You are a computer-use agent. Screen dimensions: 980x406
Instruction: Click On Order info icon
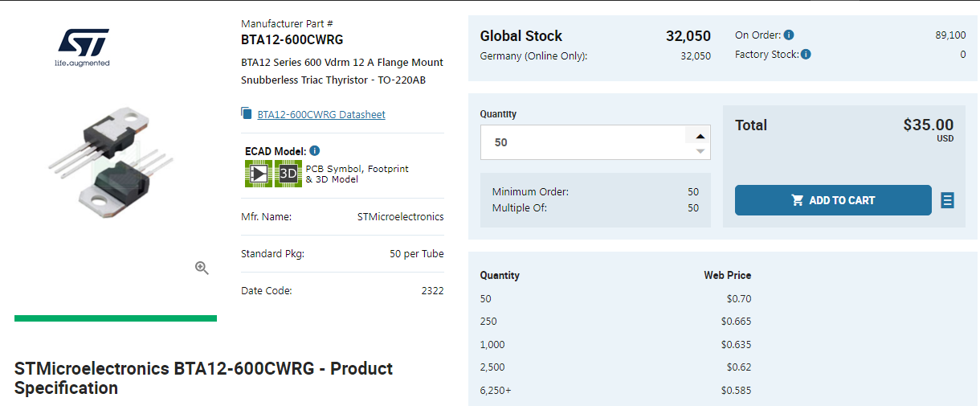pos(789,35)
